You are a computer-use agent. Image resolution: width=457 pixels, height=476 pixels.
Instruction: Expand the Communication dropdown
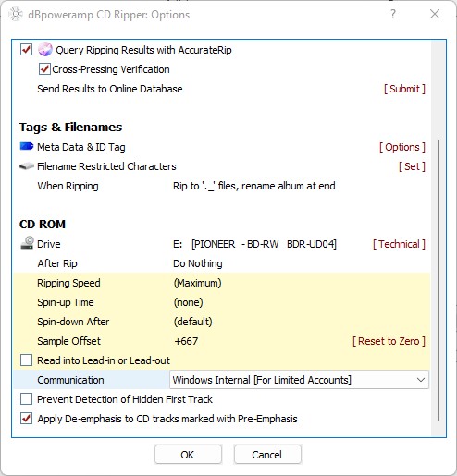point(299,380)
